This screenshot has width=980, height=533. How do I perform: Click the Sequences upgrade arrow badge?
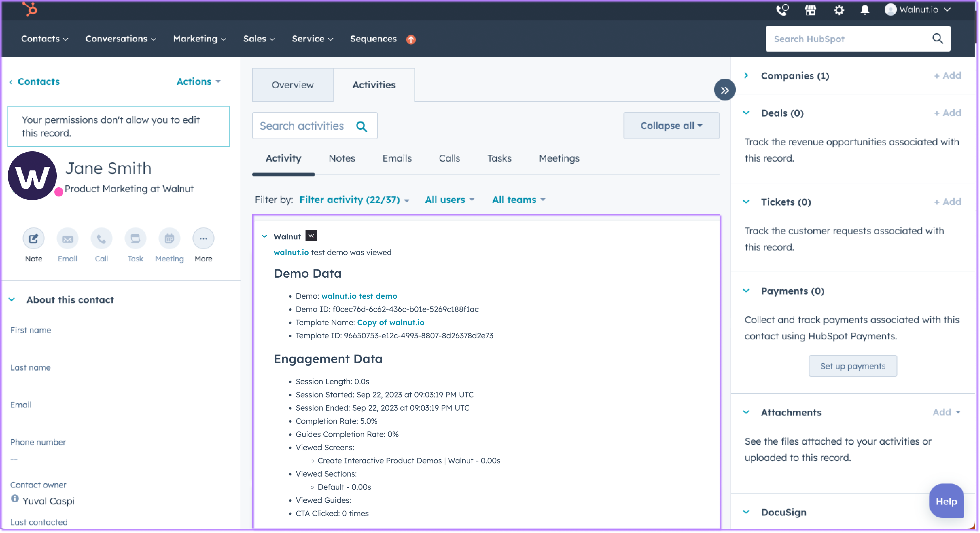click(x=411, y=39)
